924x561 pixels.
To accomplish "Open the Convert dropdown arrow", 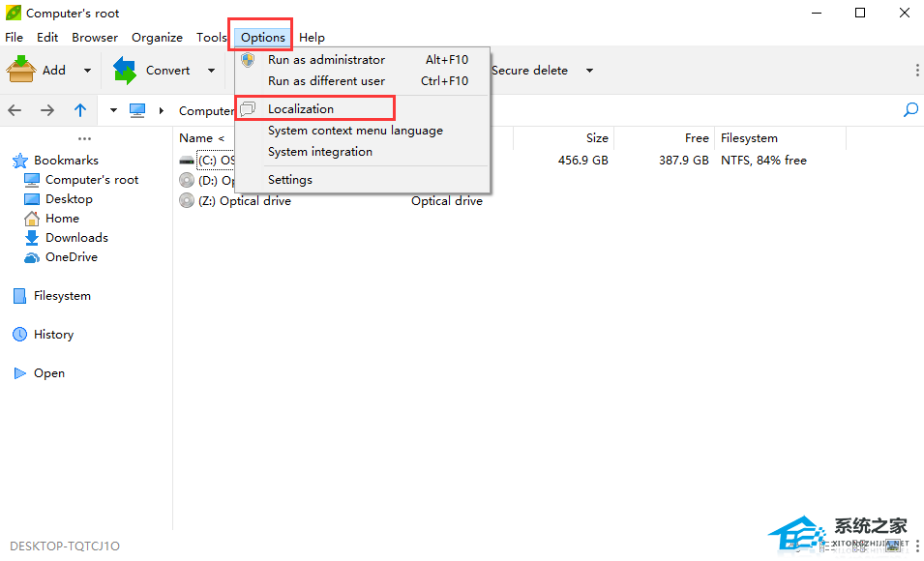I will tap(211, 71).
